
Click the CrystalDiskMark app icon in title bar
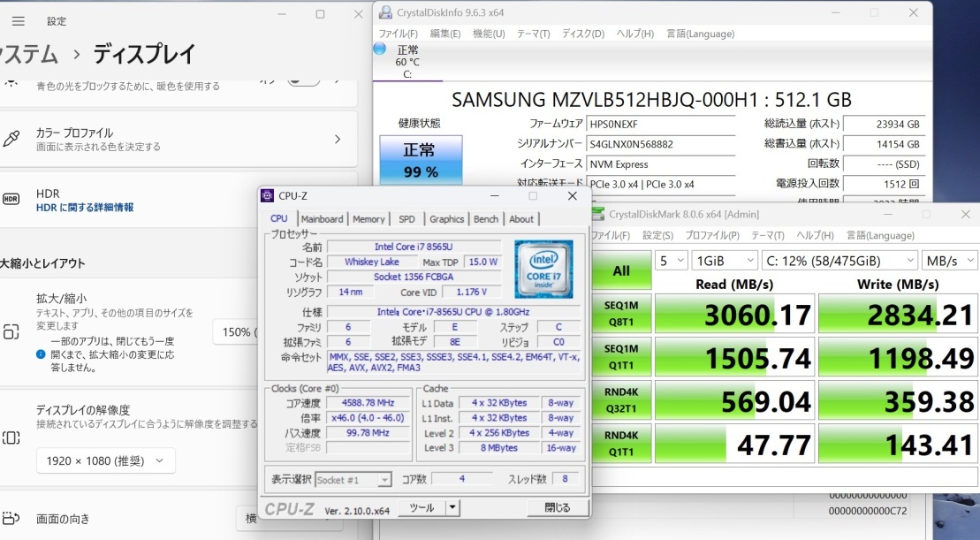pyautogui.click(x=598, y=214)
